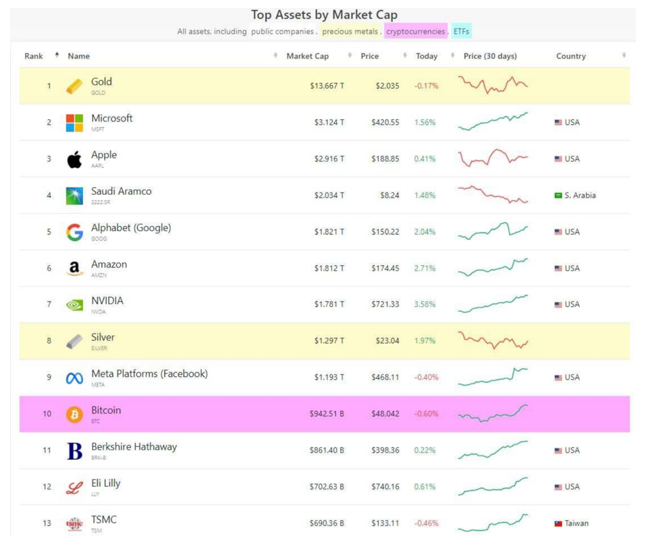Sort table by Today column
The height and width of the screenshot is (556, 649).
tap(427, 56)
